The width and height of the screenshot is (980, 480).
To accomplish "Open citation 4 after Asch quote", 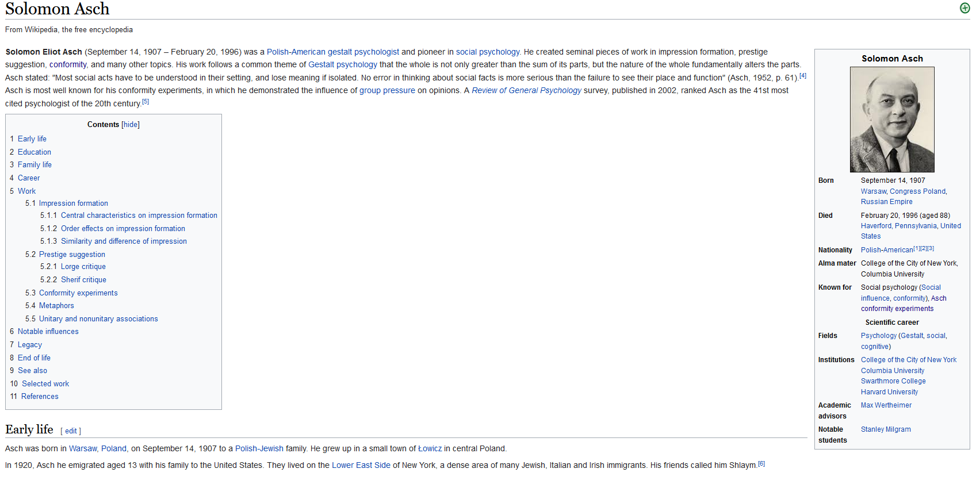I will click(x=803, y=76).
